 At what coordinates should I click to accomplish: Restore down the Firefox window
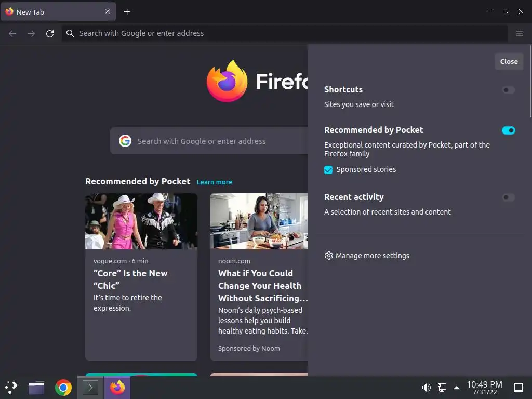505,11
